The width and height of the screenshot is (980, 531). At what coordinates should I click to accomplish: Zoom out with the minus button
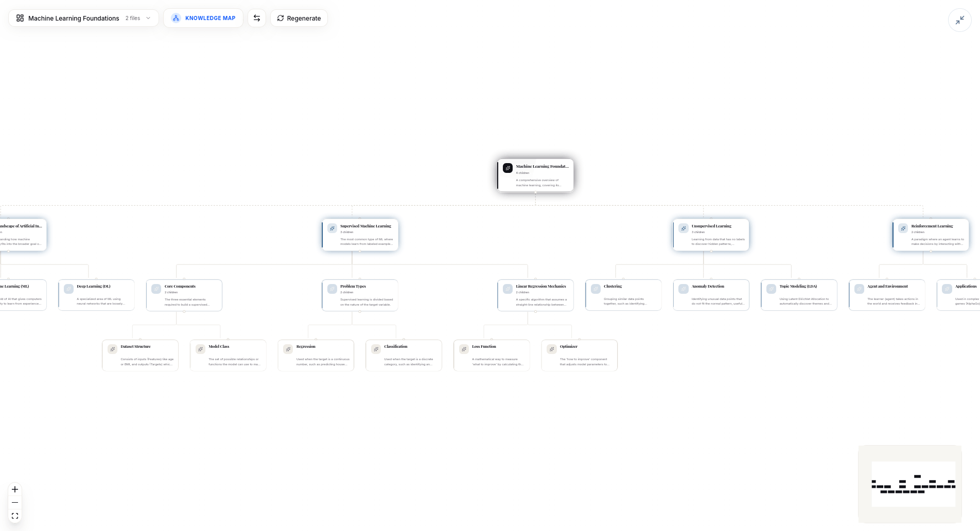15,502
